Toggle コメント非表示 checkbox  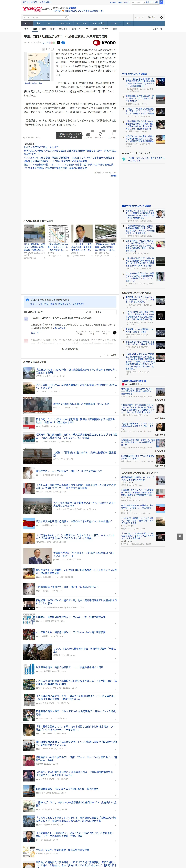click(102, 355)
